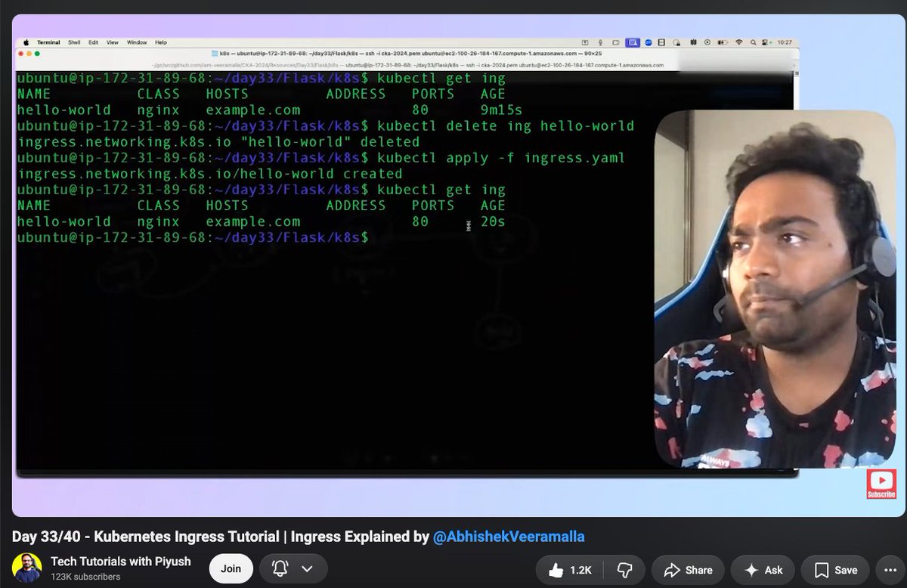The image size is (907, 588).
Task: Click the 'kubectl delete ing hello-world' command text
Action: coord(506,125)
